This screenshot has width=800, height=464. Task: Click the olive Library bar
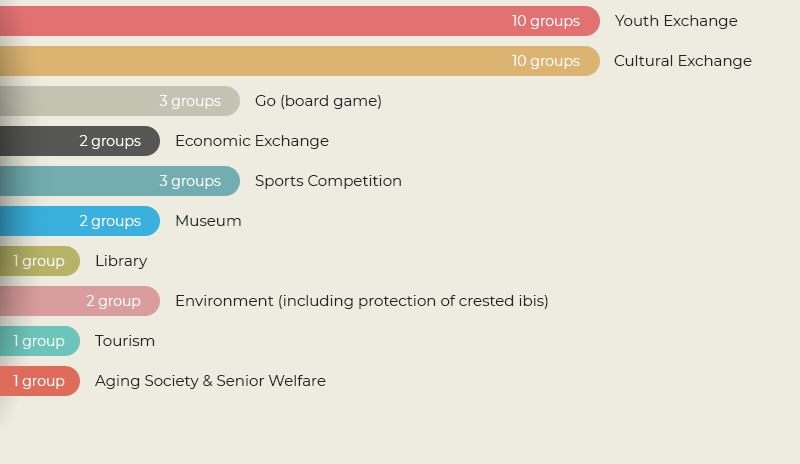[40, 261]
